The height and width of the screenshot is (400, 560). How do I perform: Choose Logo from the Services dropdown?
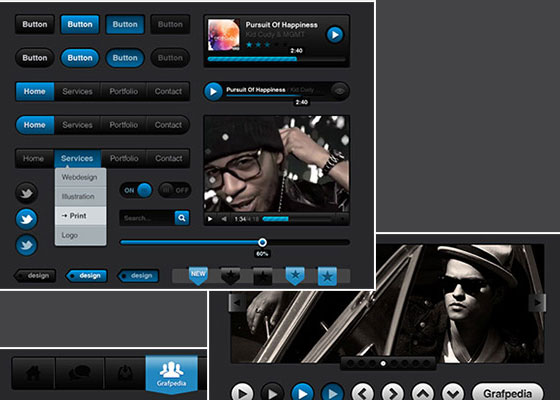(x=80, y=236)
